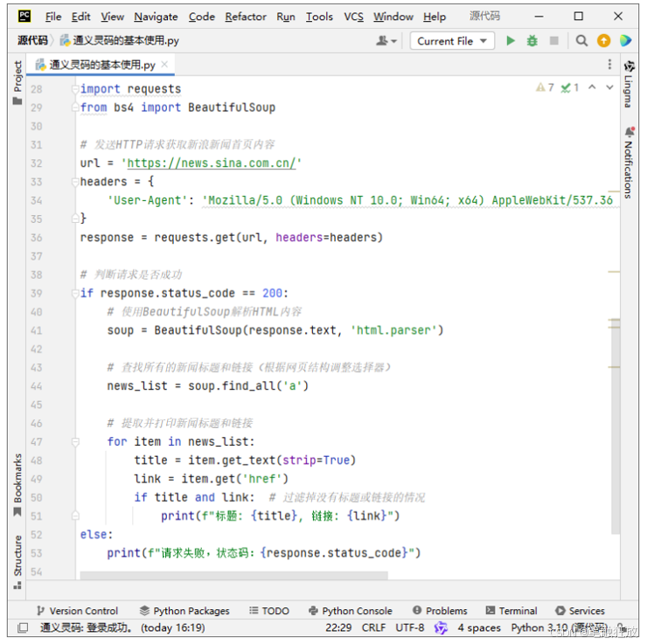Open the Current File run configuration dropdown

pos(452,41)
